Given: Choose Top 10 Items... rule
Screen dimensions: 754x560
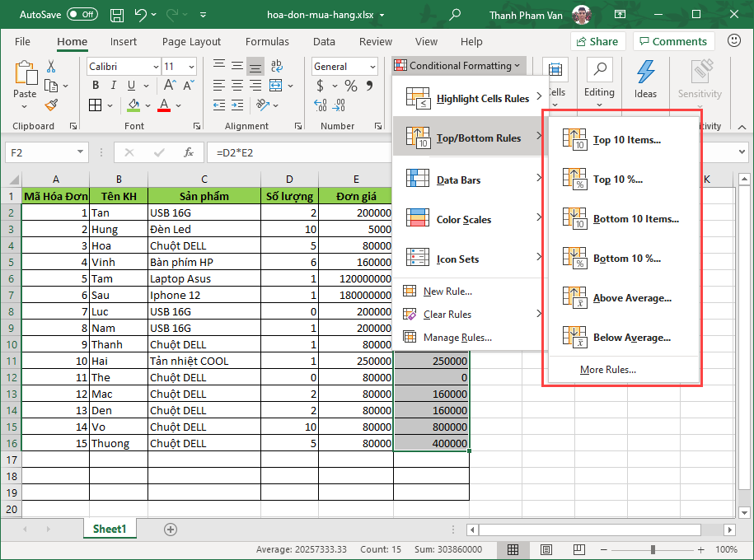Looking at the screenshot, I should point(623,139).
